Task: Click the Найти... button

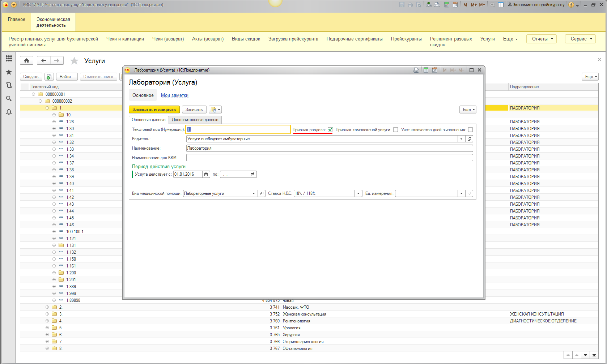Action: 67,77
